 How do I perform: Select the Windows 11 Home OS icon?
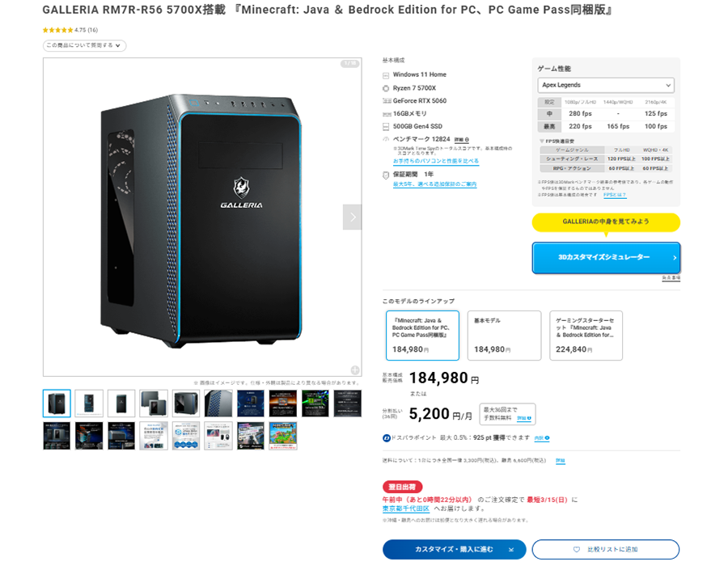coord(386,74)
